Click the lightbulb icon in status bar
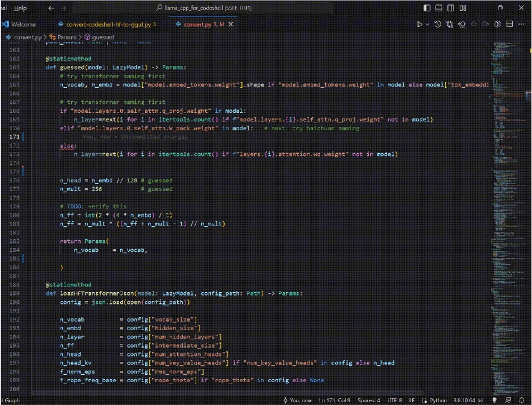This screenshot has width=532, height=405. pos(494,400)
